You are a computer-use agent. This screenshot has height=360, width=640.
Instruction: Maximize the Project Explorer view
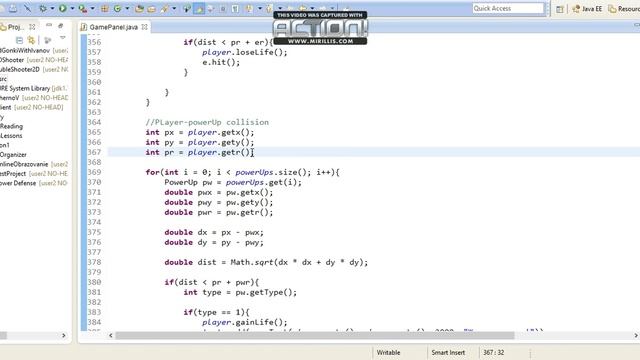[61, 26]
